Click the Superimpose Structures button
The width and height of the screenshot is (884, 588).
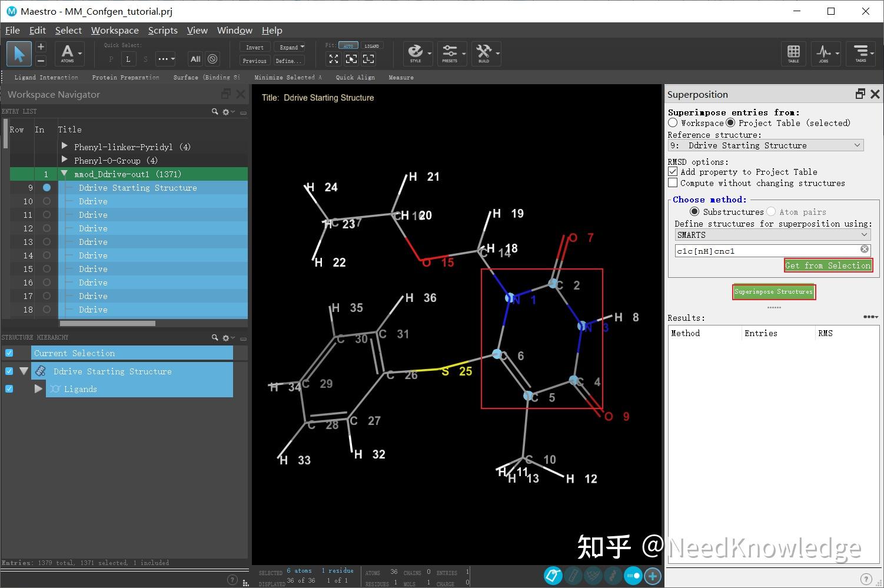773,291
